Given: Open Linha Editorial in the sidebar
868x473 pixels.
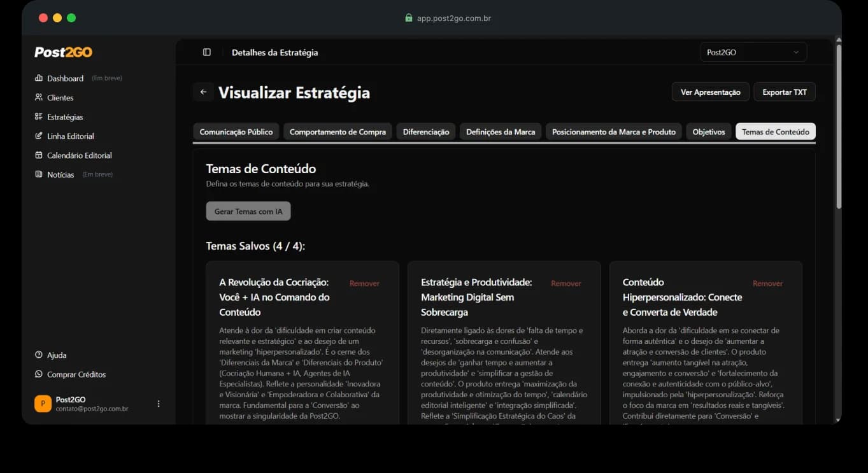Looking at the screenshot, I should coord(71,136).
